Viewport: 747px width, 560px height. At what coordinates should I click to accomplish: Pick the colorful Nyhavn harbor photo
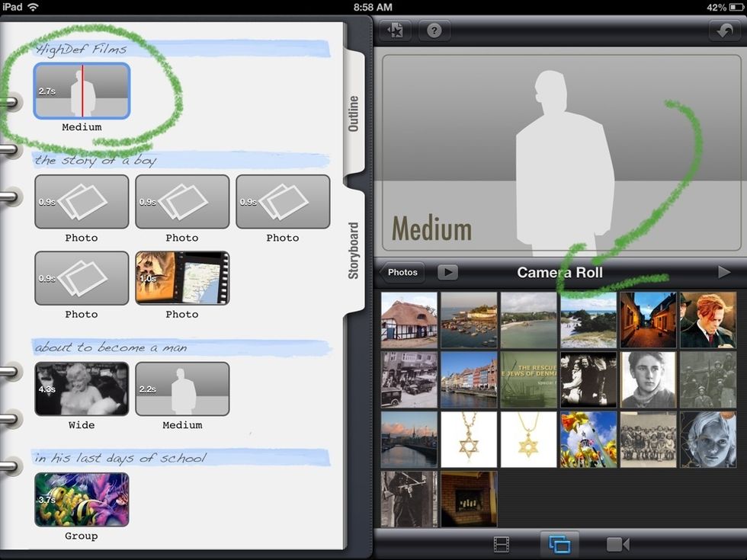pos(469,379)
